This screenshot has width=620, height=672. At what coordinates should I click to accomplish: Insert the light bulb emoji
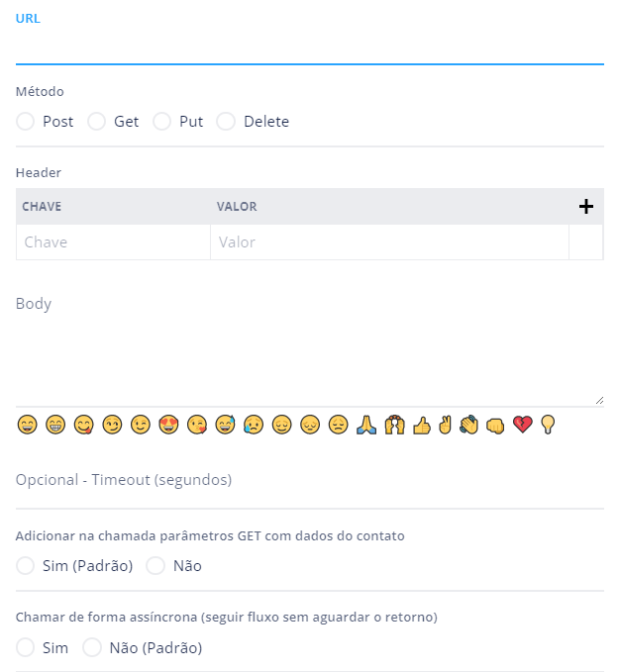548,425
